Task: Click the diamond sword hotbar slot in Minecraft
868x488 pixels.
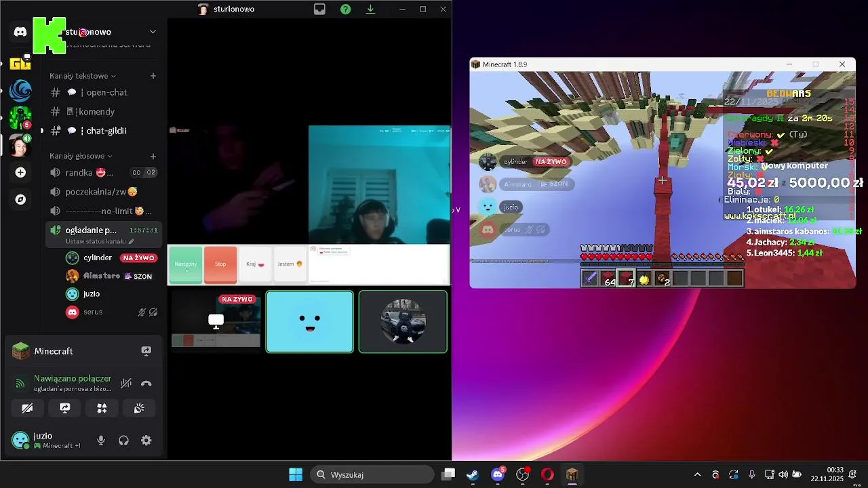Action: [590, 278]
